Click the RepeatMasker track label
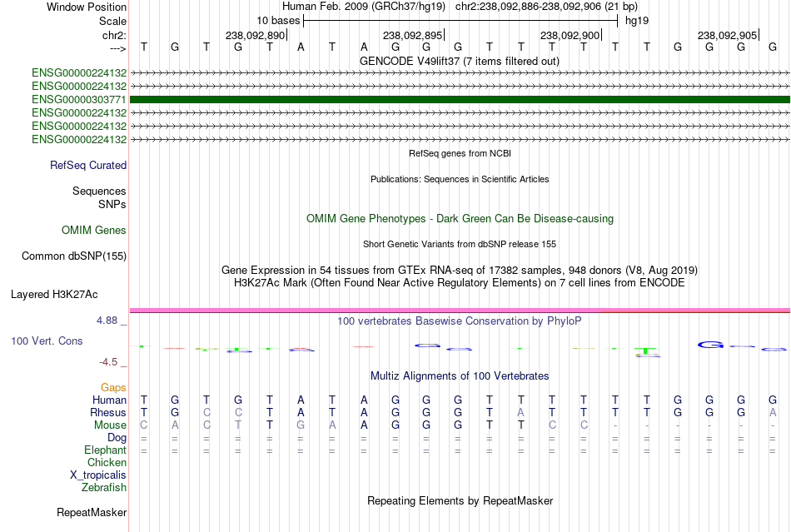 point(92,512)
